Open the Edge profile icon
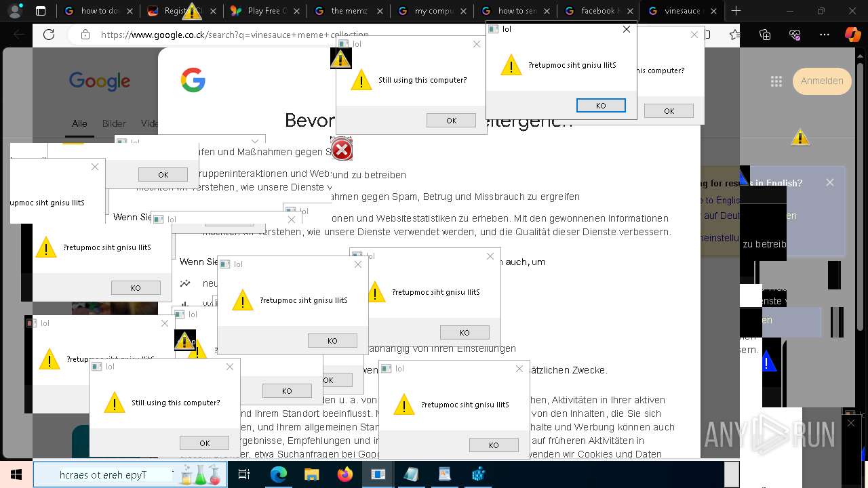Image resolution: width=868 pixels, height=488 pixels. click(x=16, y=11)
